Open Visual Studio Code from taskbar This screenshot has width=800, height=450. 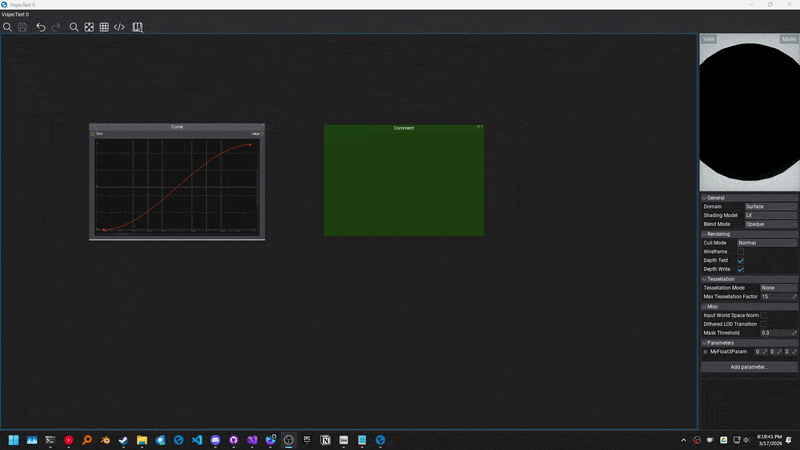tap(197, 440)
